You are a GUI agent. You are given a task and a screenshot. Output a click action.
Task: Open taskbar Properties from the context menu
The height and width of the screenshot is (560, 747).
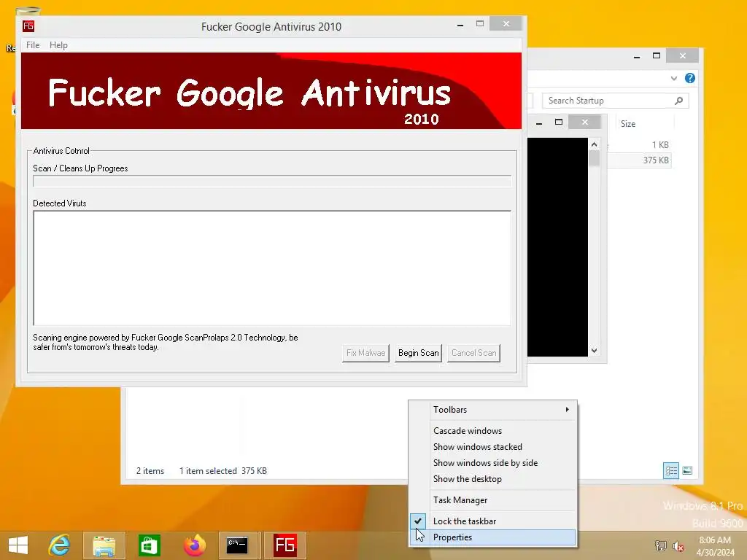[493, 537]
